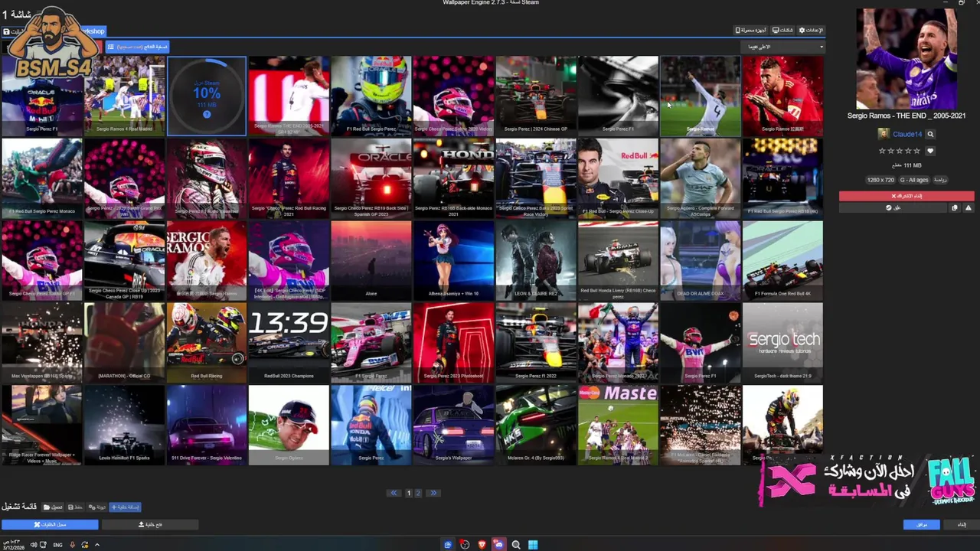Select the Alone wallpaper thumbnail
Image resolution: width=980 pixels, height=551 pixels.
tap(371, 260)
